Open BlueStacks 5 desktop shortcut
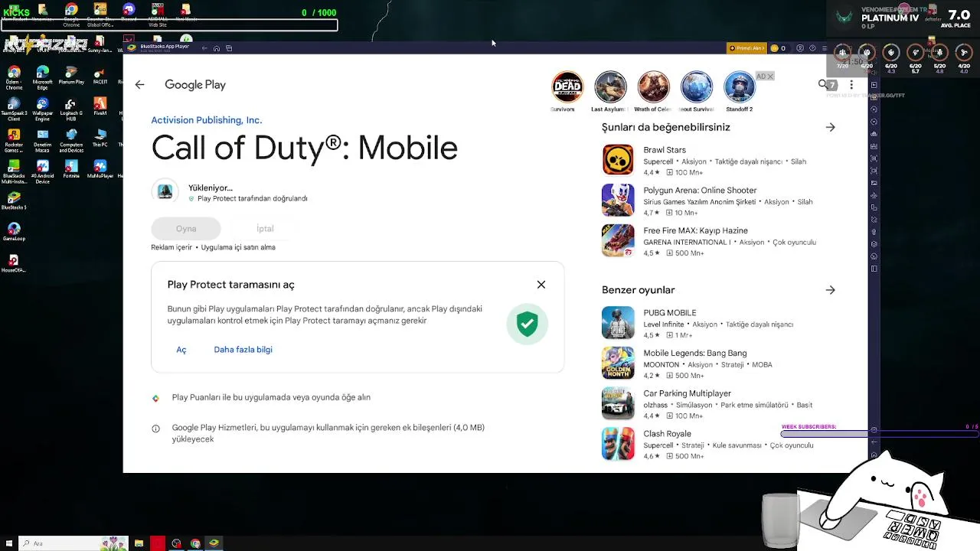The image size is (980, 551). pos(14,201)
